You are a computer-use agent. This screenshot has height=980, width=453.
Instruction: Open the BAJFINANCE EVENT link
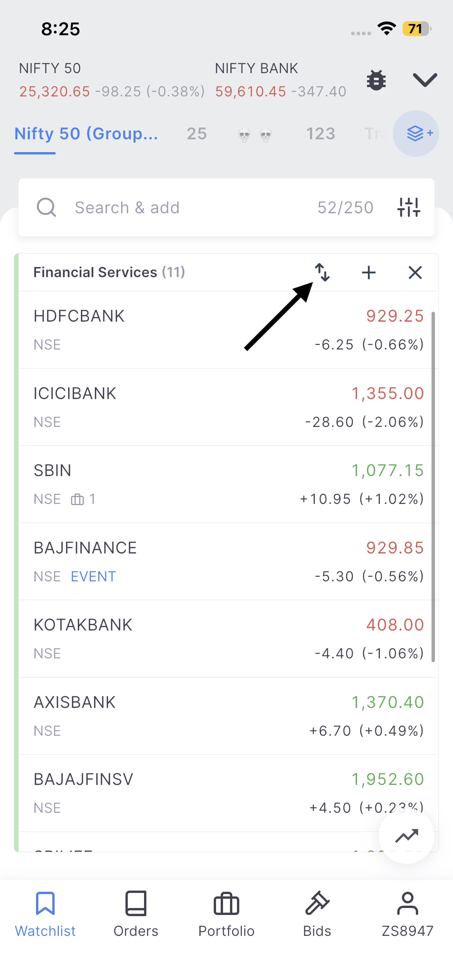[93, 577]
